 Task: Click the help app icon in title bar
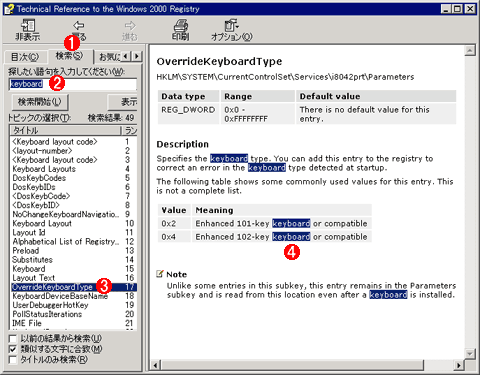(10, 9)
